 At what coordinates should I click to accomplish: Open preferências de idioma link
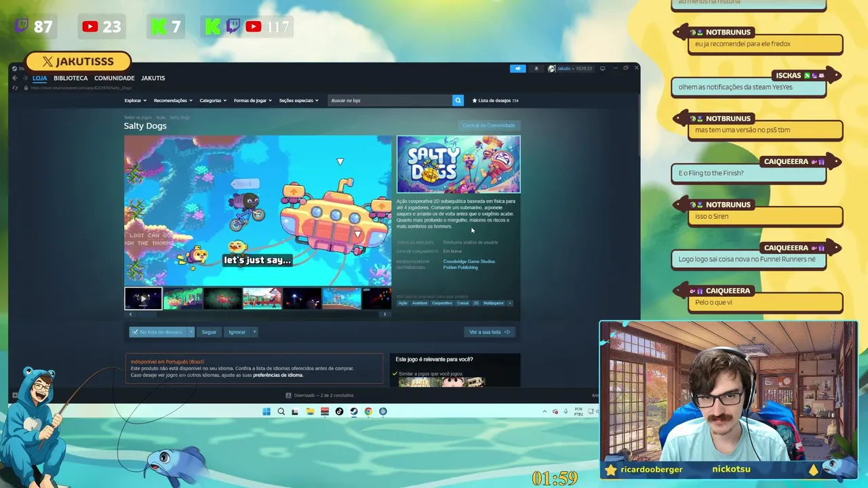(278, 375)
